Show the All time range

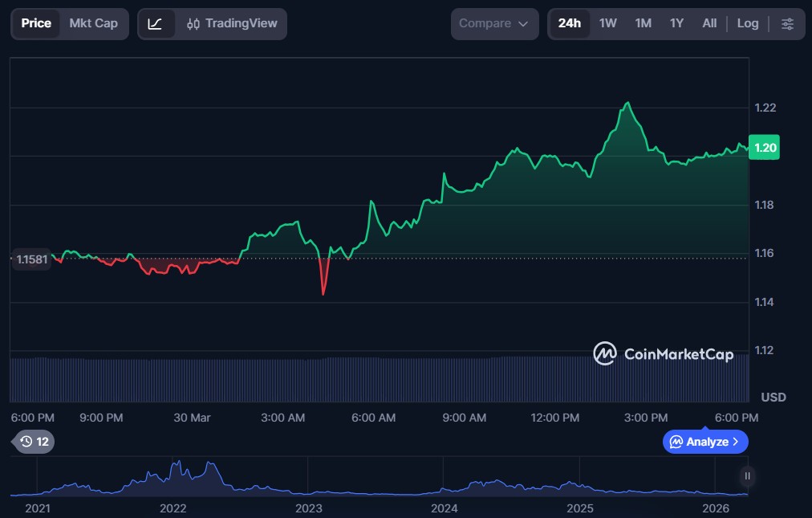pyautogui.click(x=709, y=23)
